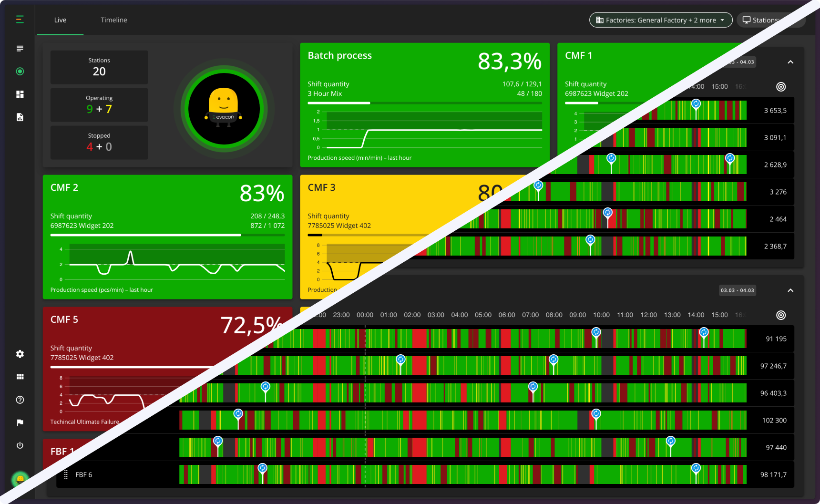Screen dimensions: 820x504
Task: Click the flag feedback icon in sidebar
Action: pos(20,422)
